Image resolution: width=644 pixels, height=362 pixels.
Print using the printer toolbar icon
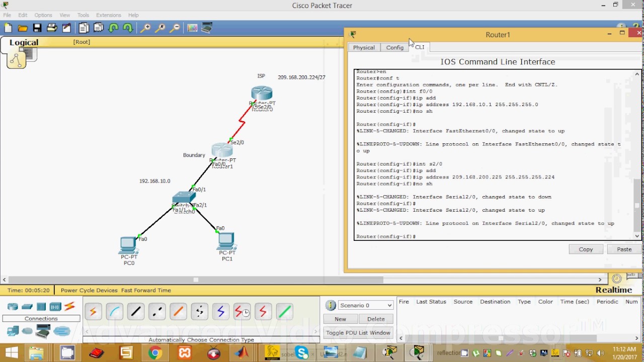coord(52,28)
